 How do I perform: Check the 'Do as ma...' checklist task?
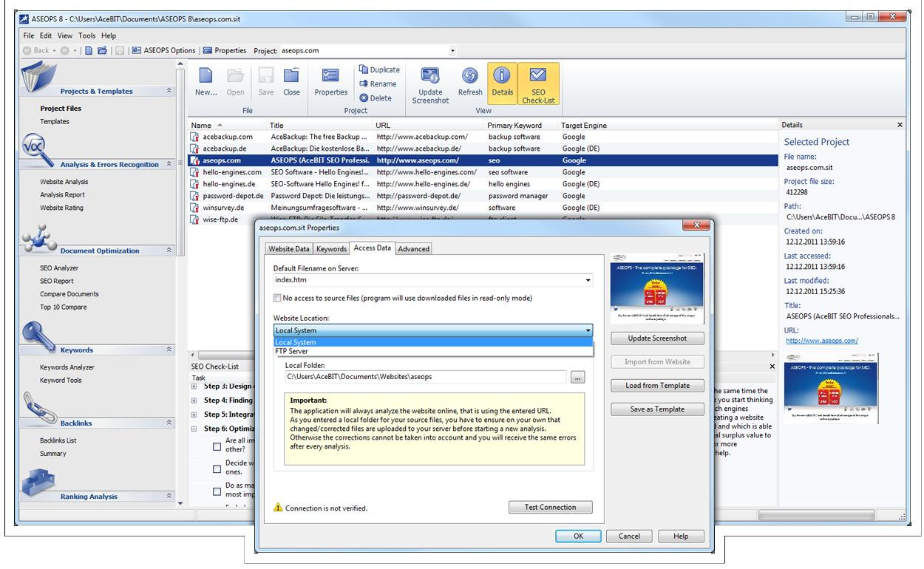(217, 490)
